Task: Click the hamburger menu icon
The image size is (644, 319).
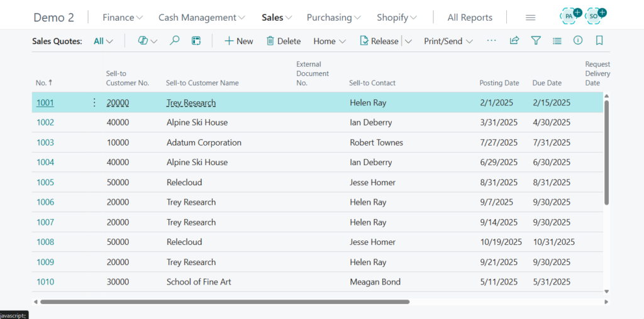Action: pos(530,18)
